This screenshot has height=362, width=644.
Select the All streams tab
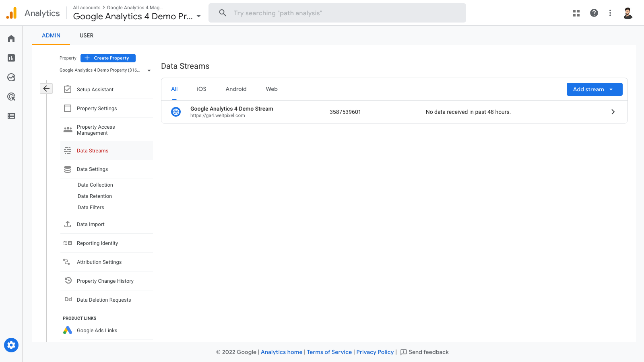174,89
